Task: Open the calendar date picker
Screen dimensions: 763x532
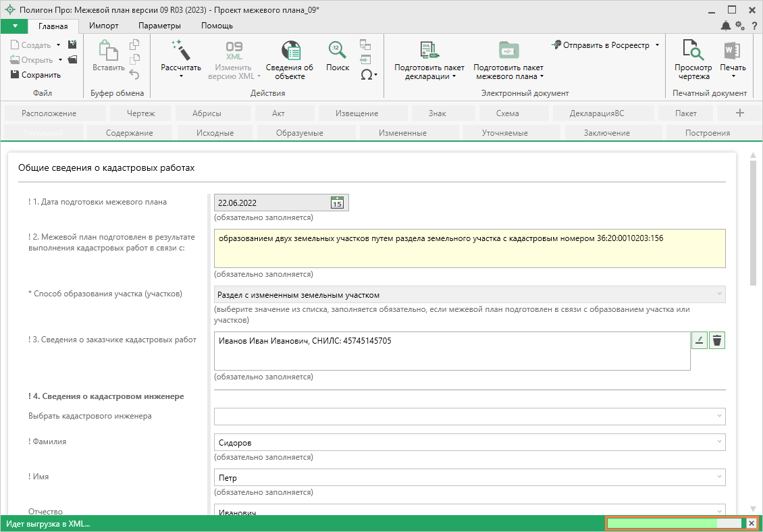Action: click(x=337, y=203)
